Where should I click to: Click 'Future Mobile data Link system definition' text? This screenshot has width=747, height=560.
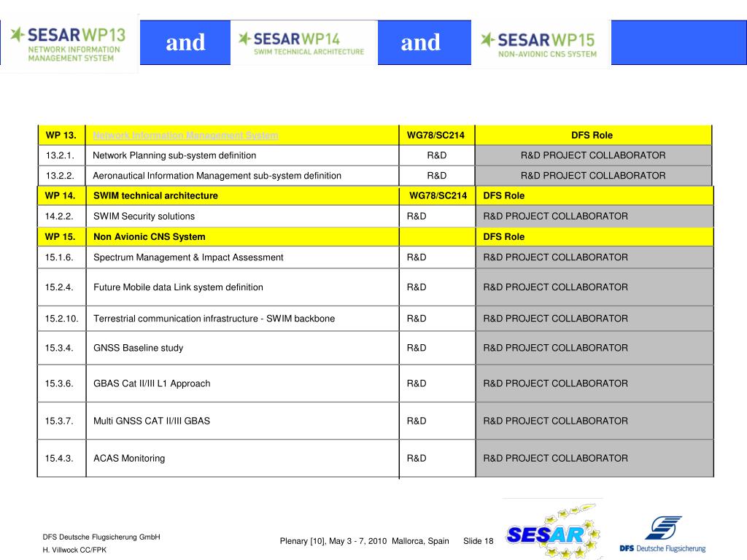[x=178, y=287]
